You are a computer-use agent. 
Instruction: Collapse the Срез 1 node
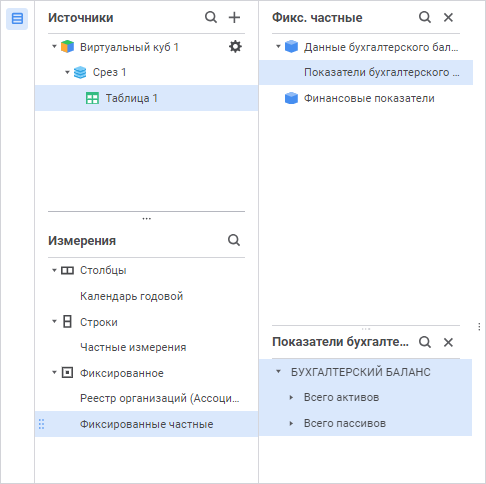67,72
